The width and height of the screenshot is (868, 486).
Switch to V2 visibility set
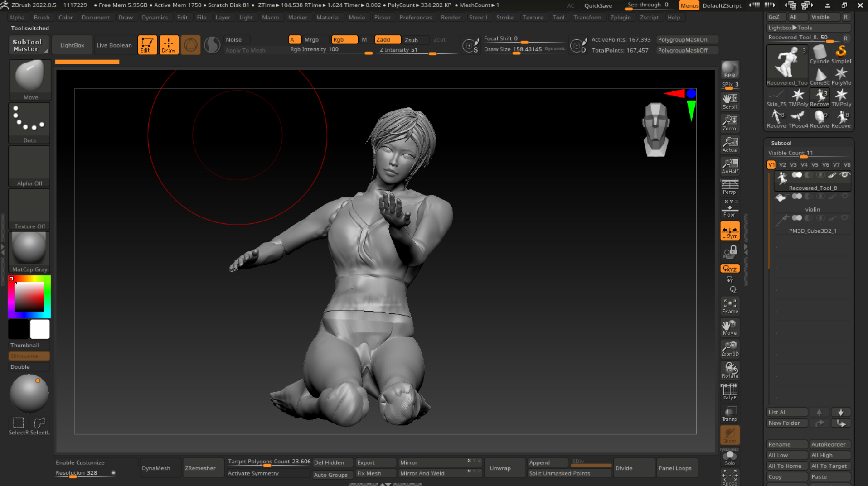click(x=782, y=165)
